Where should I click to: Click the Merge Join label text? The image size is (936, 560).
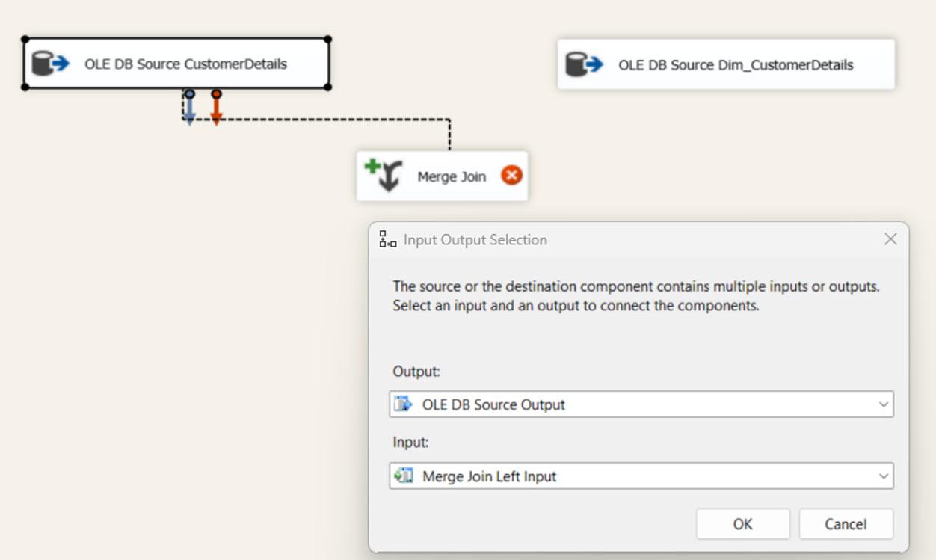point(452,176)
